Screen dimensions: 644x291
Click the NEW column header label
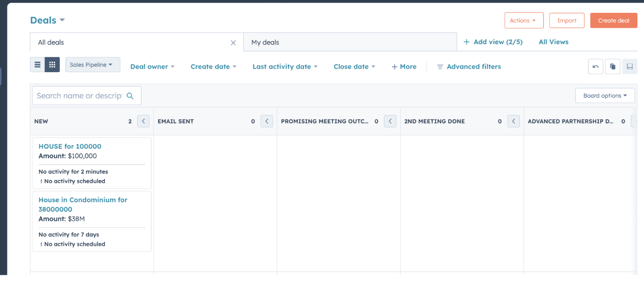pyautogui.click(x=41, y=121)
